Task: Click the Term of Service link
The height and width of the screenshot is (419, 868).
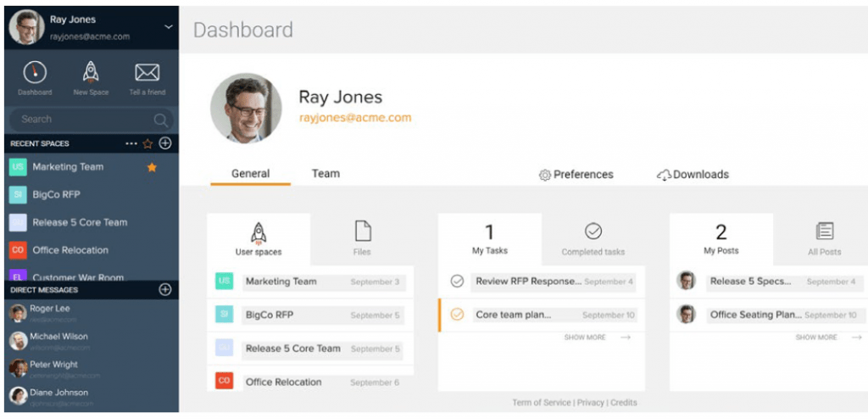Action: point(542,403)
